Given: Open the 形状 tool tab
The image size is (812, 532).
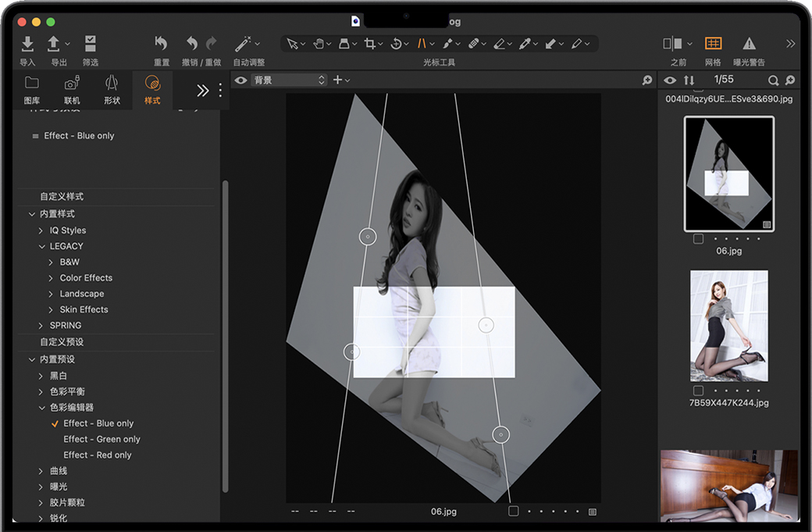Looking at the screenshot, I should click(x=112, y=90).
